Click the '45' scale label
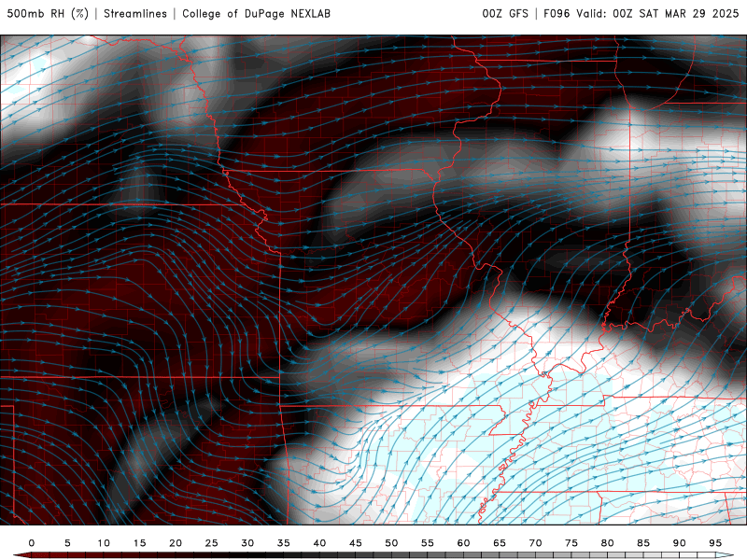The width and height of the screenshot is (747, 560). (x=356, y=543)
